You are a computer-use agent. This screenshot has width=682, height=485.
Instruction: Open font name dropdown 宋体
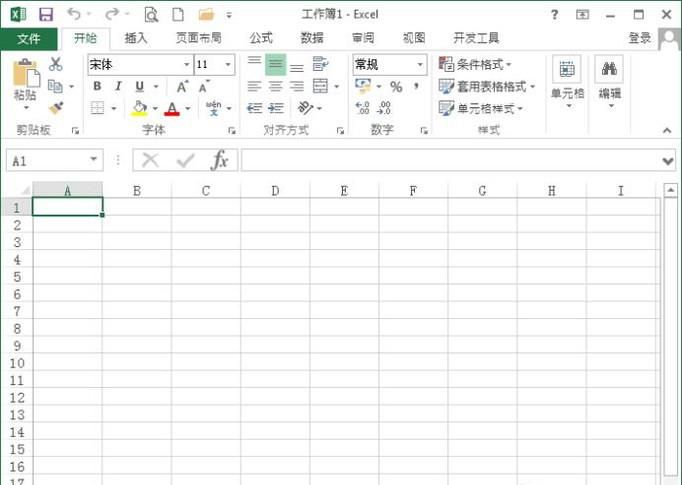coord(186,65)
